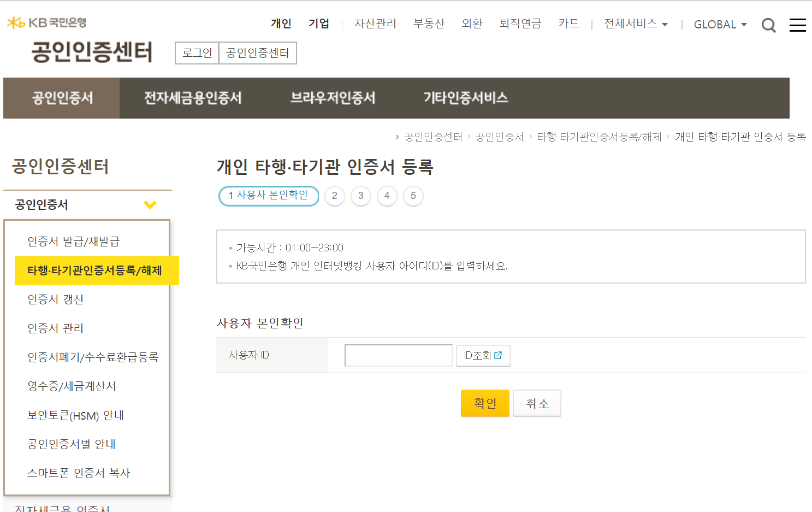Screen dimensions: 812x512
Task: Select step 5 circle indicator
Action: (413, 196)
